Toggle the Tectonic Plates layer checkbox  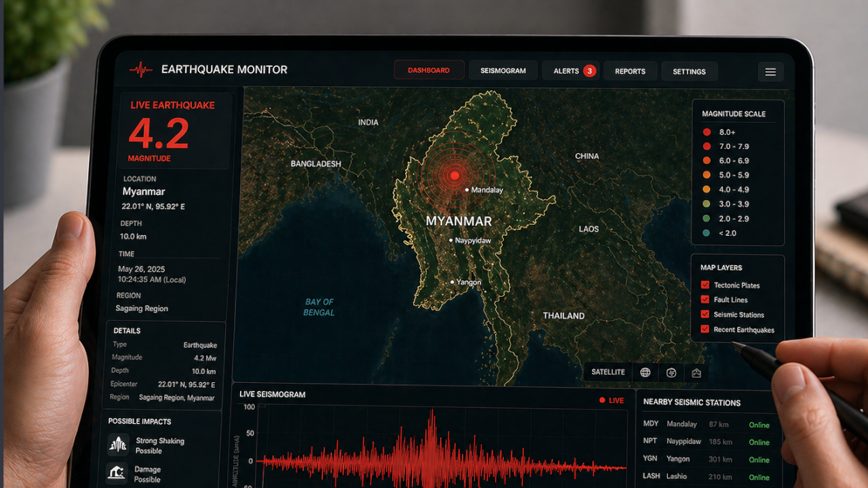coord(705,285)
